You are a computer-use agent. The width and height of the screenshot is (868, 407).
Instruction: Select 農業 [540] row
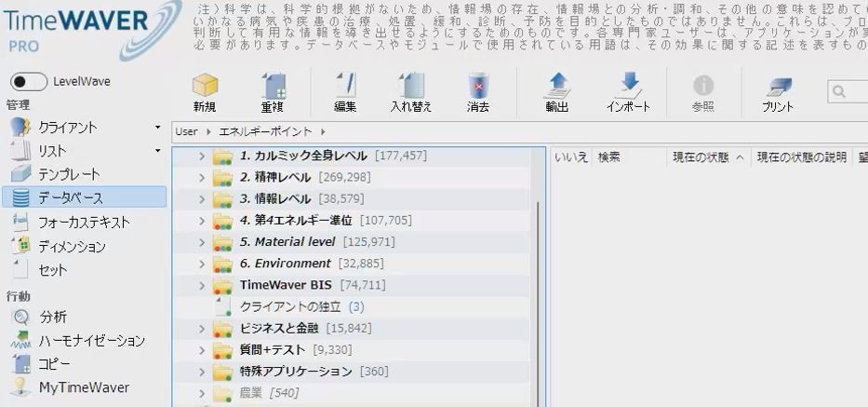(x=352, y=394)
